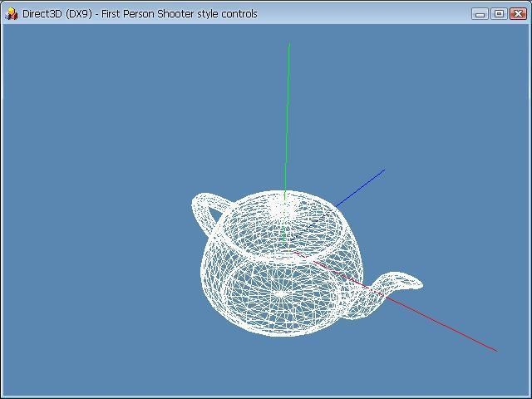Viewport: 532px width, 399px height.
Task: Click the window title text 'Direct3D (DX9)'
Action: click(x=57, y=14)
